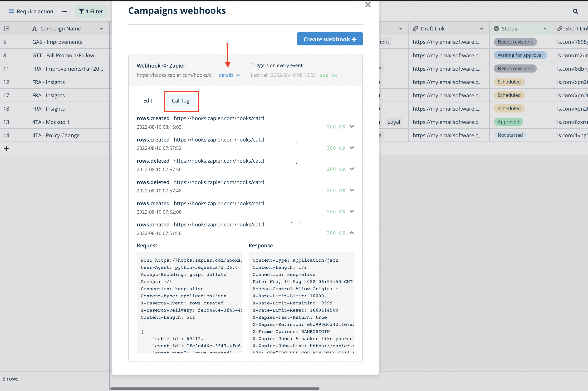Click the search magnifier icon
This screenshot has height=391, width=588.
coord(575,11)
